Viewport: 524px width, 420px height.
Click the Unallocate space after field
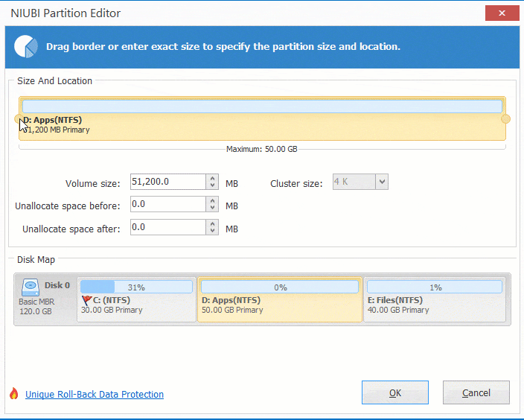(168, 227)
